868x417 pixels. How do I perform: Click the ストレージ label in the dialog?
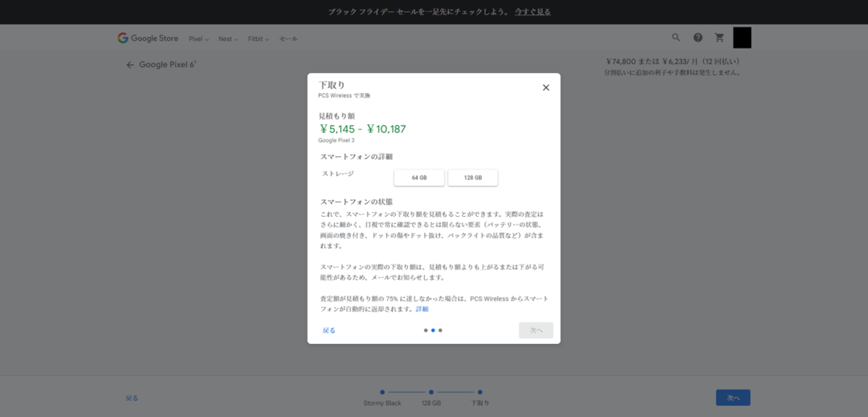click(338, 174)
